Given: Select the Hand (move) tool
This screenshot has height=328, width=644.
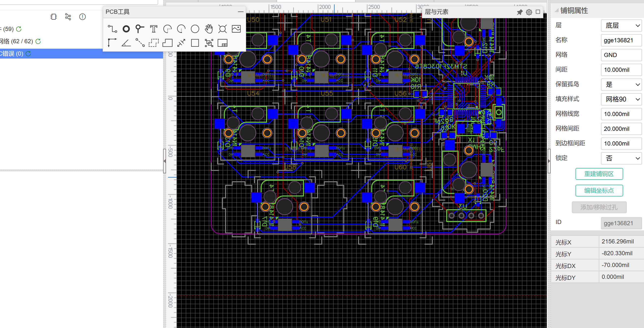Looking at the screenshot, I should (x=209, y=29).
